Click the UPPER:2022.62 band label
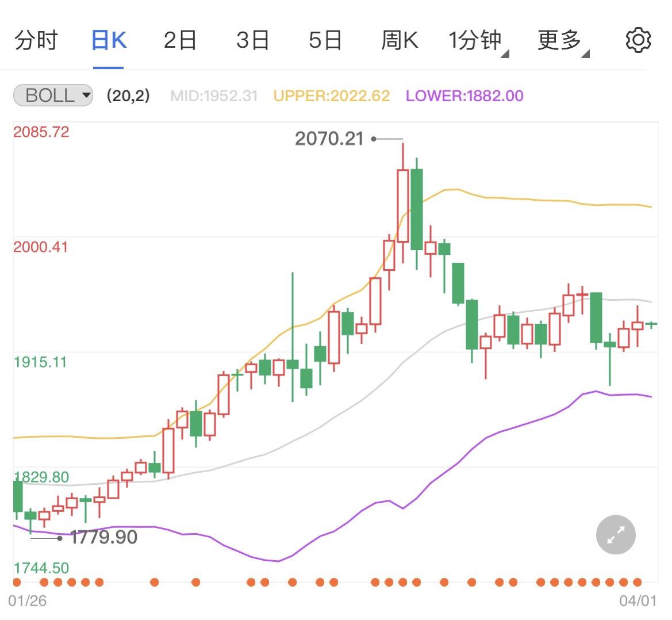 pos(332,95)
